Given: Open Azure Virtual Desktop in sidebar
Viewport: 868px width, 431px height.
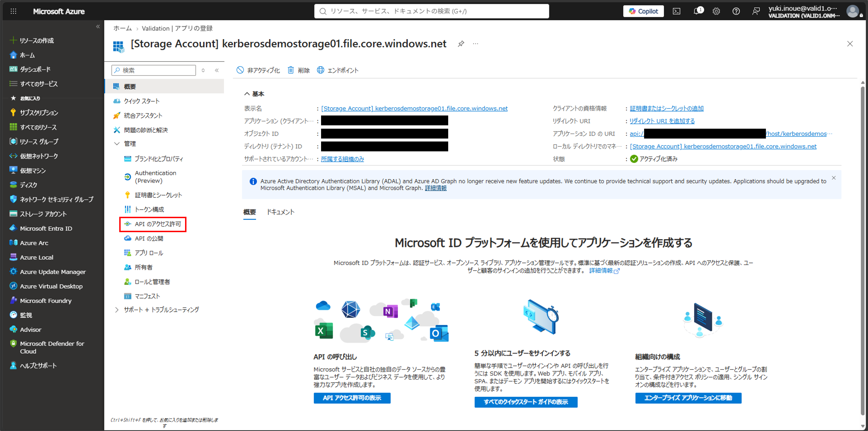Looking at the screenshot, I should click(x=46, y=286).
